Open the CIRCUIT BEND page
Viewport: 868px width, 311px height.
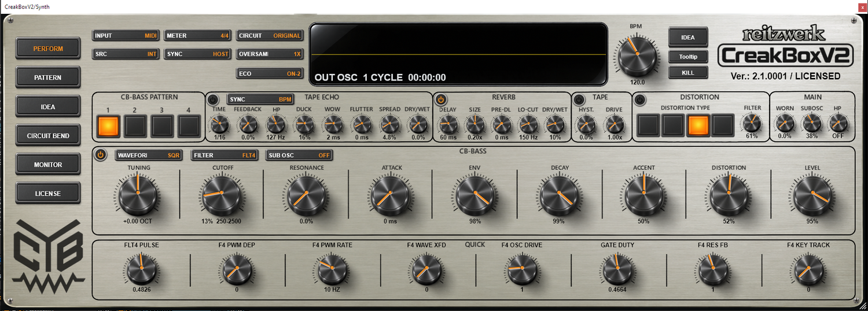pyautogui.click(x=48, y=135)
